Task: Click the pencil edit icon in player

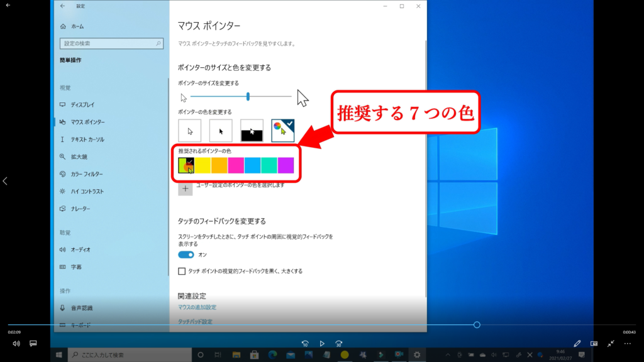Action: click(x=577, y=344)
